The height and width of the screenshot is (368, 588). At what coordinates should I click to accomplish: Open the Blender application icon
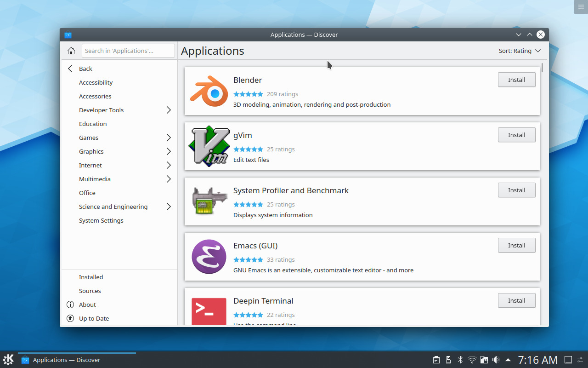coord(209,91)
